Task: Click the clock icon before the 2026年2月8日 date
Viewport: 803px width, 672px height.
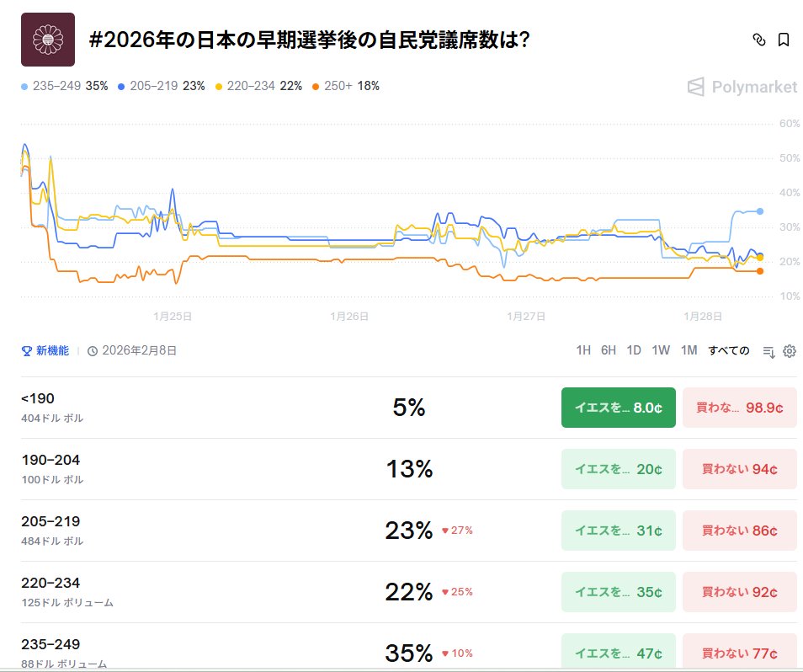Action: click(93, 351)
